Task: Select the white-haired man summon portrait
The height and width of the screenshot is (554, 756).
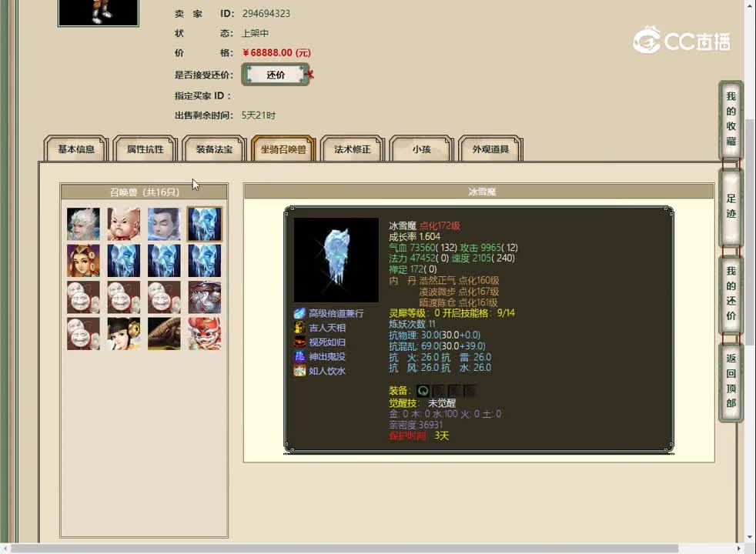Action: click(83, 224)
